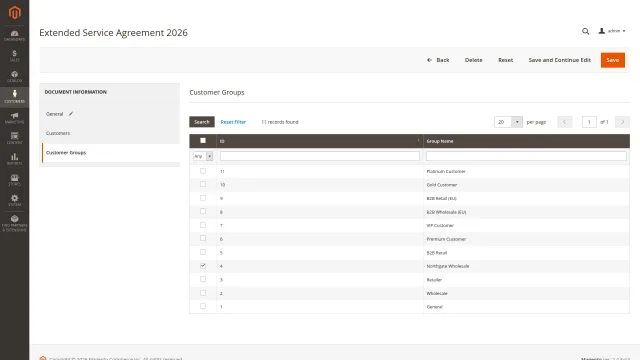This screenshot has height=360, width=640.
Task: Open the General tab
Action: point(55,114)
